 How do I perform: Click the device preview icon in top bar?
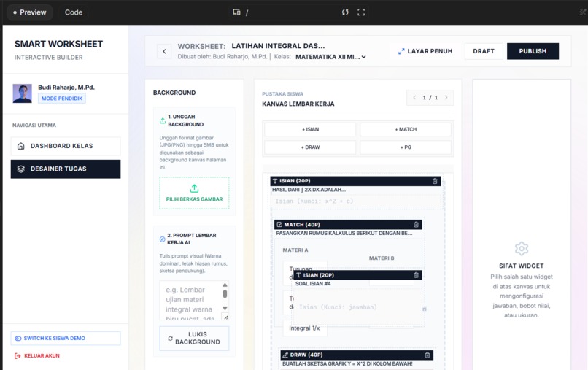[x=236, y=12]
